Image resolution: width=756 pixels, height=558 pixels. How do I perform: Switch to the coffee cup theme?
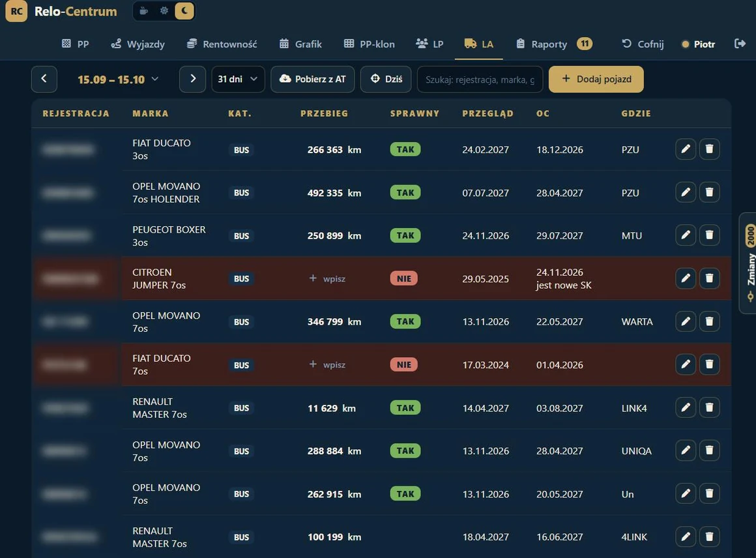[143, 10]
